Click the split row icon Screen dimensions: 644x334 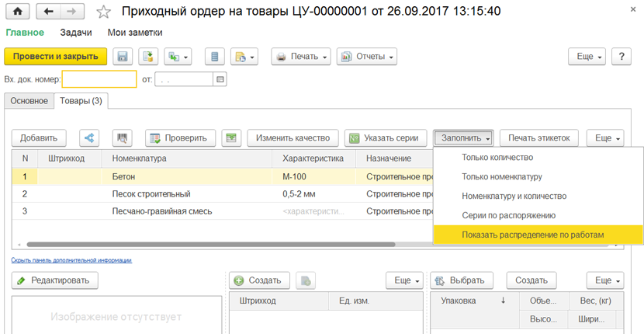89,137
